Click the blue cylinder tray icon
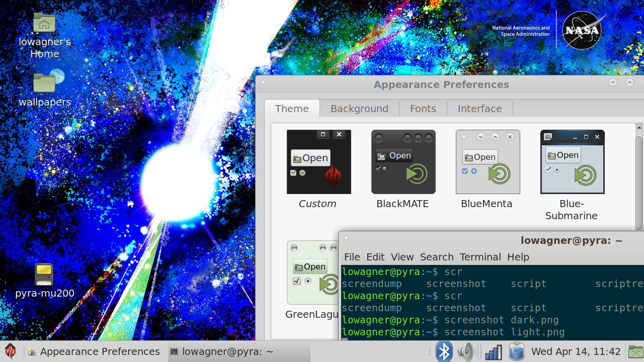644x362 pixels. pyautogui.click(x=516, y=351)
